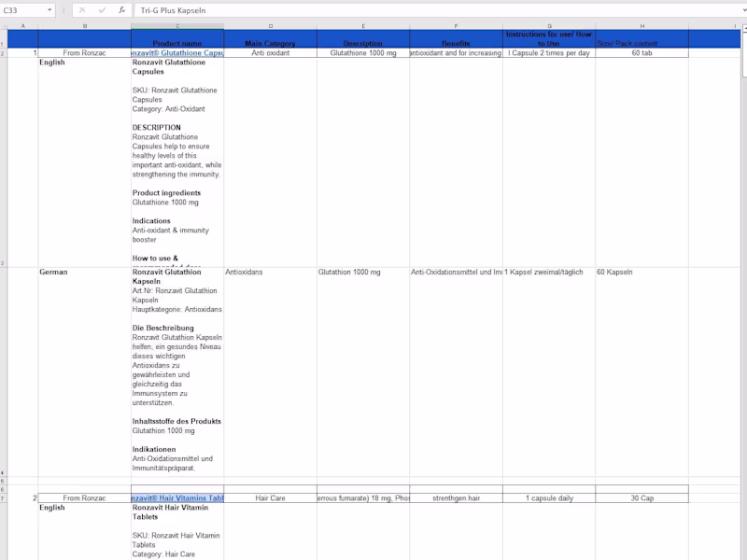This screenshot has height=560, width=747.
Task: Select column H header
Action: tap(641, 26)
